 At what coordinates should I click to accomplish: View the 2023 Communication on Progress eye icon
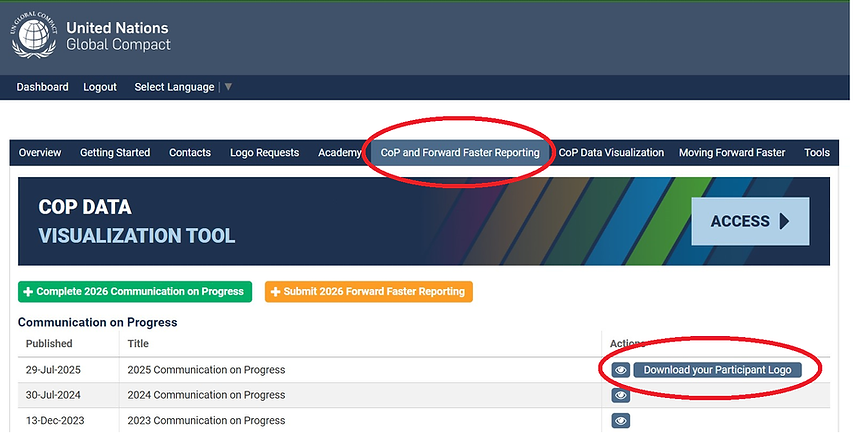click(x=621, y=420)
